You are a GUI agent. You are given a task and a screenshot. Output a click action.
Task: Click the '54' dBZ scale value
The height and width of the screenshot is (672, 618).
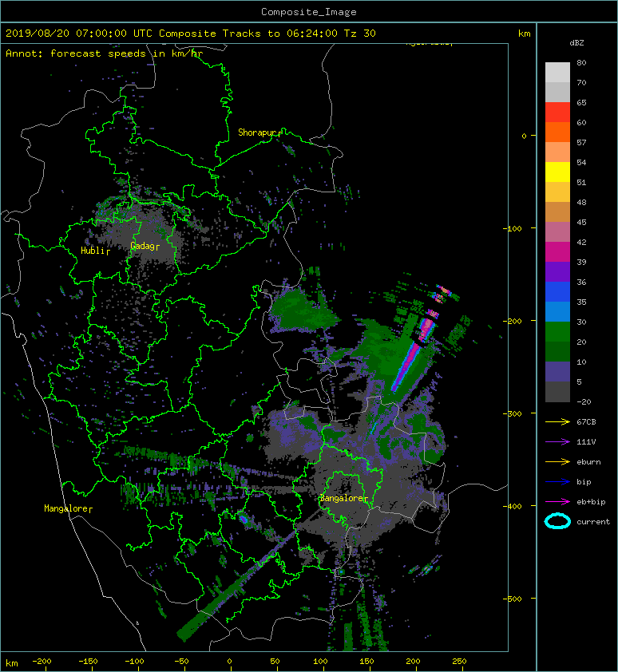tap(581, 163)
